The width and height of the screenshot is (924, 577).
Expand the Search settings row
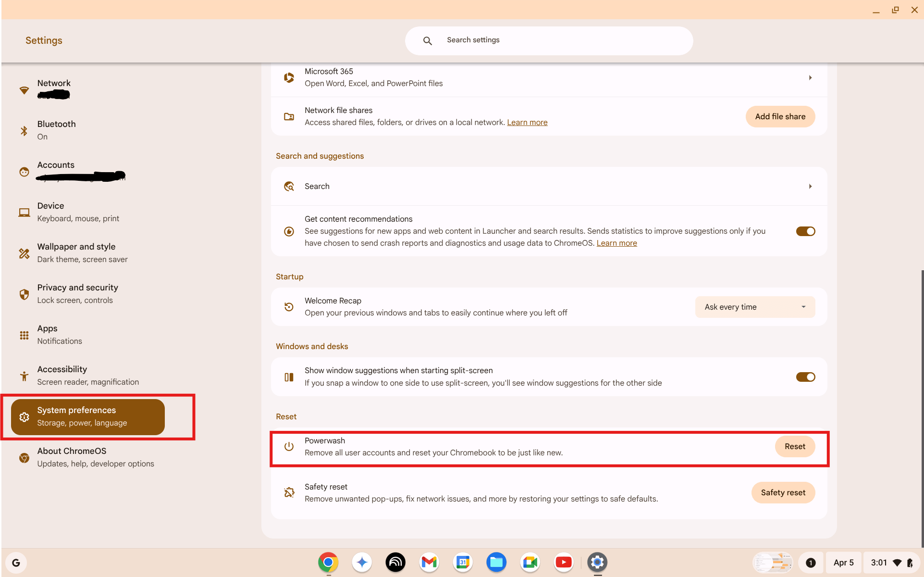810,186
